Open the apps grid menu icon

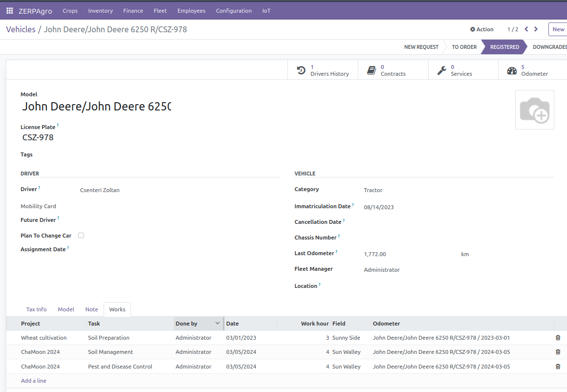10,11
